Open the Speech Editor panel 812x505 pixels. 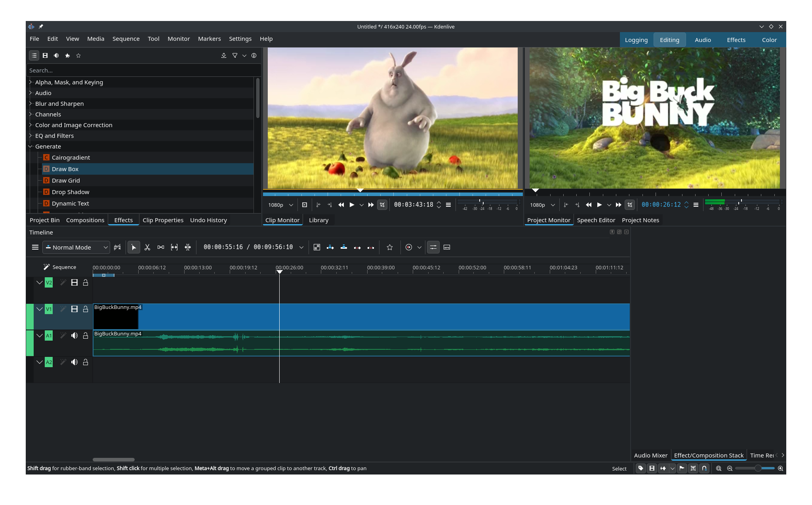(596, 220)
